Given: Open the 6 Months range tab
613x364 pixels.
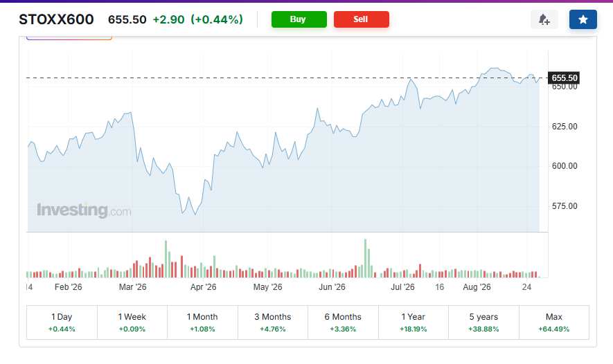Looking at the screenshot, I should [x=344, y=322].
